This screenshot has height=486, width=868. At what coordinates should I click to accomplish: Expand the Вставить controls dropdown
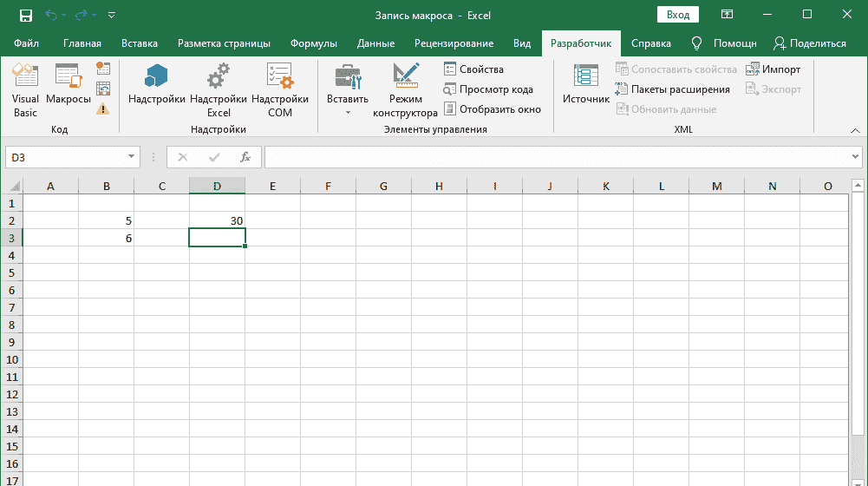coord(348,112)
